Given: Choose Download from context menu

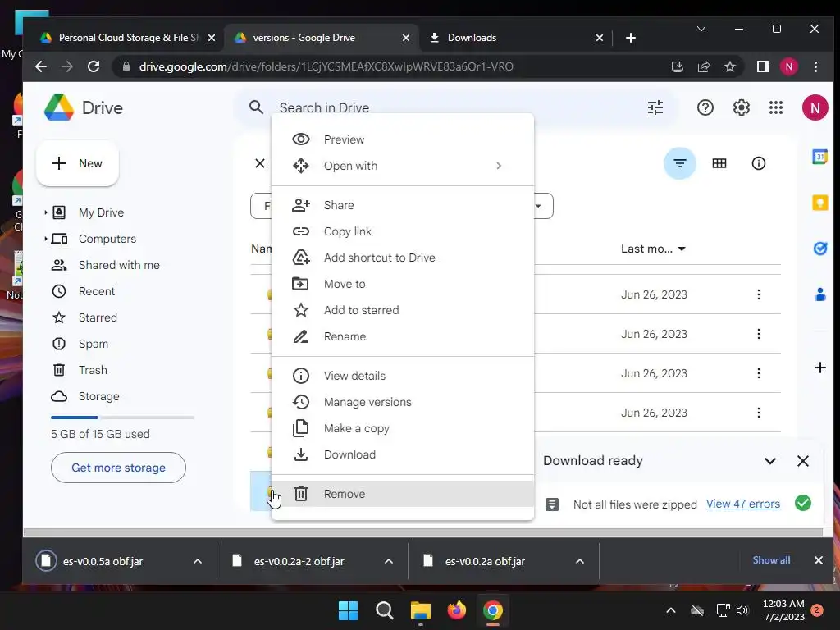Looking at the screenshot, I should (x=402, y=454).
